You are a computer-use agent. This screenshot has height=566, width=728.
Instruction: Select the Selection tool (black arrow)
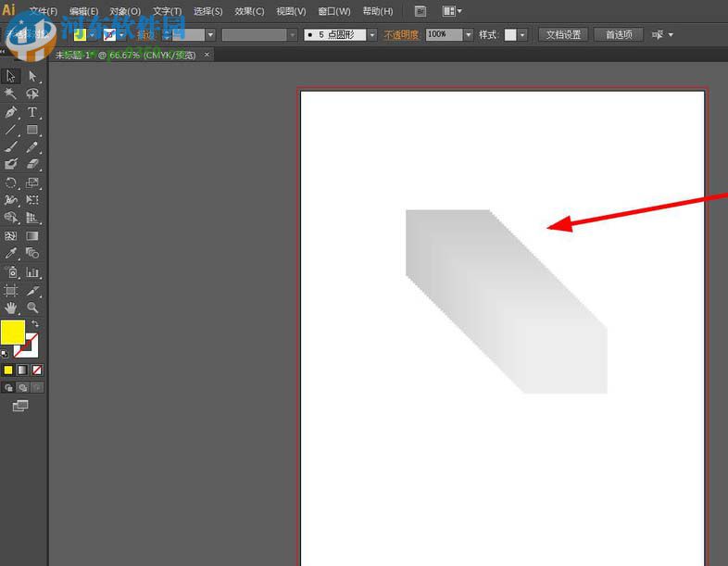11,76
